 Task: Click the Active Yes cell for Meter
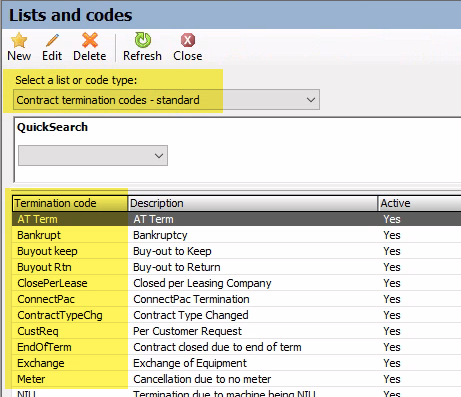[x=392, y=379]
